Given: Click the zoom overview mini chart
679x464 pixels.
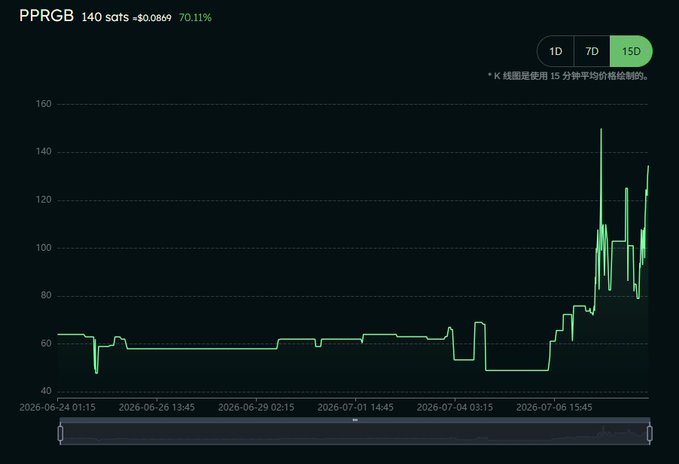Looking at the screenshot, I should point(355,434).
